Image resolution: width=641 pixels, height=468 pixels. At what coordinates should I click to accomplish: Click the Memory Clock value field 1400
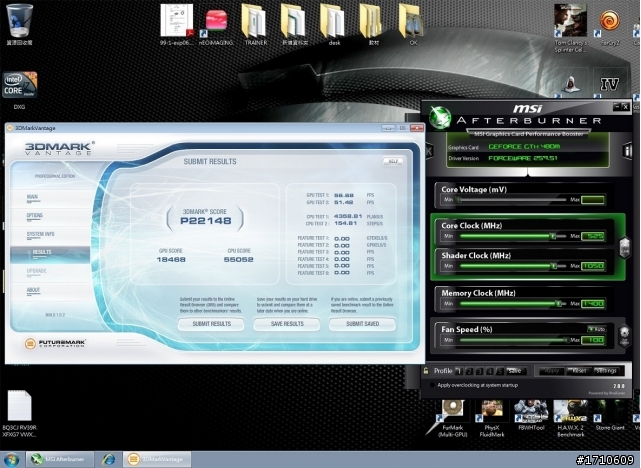pos(593,303)
